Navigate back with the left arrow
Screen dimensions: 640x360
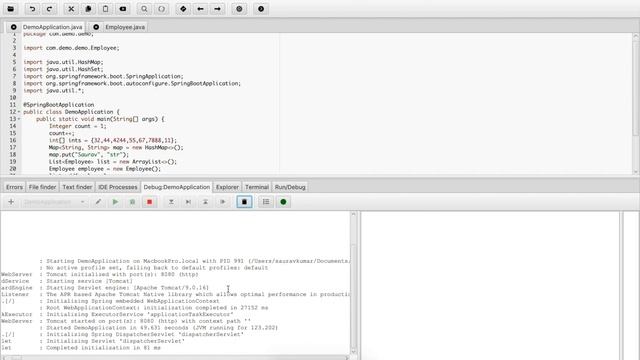tap(200, 9)
